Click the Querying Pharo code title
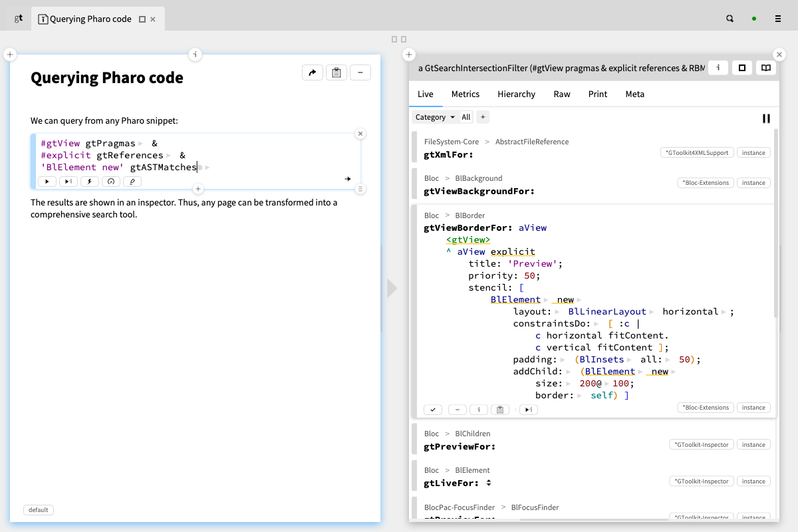This screenshot has width=798, height=532. (107, 78)
